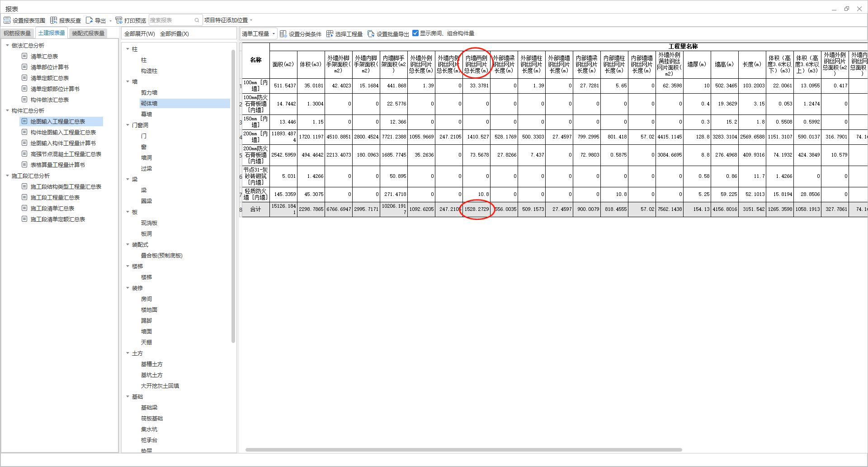
Task: Click the 报表反查 icon
Action: 53,20
